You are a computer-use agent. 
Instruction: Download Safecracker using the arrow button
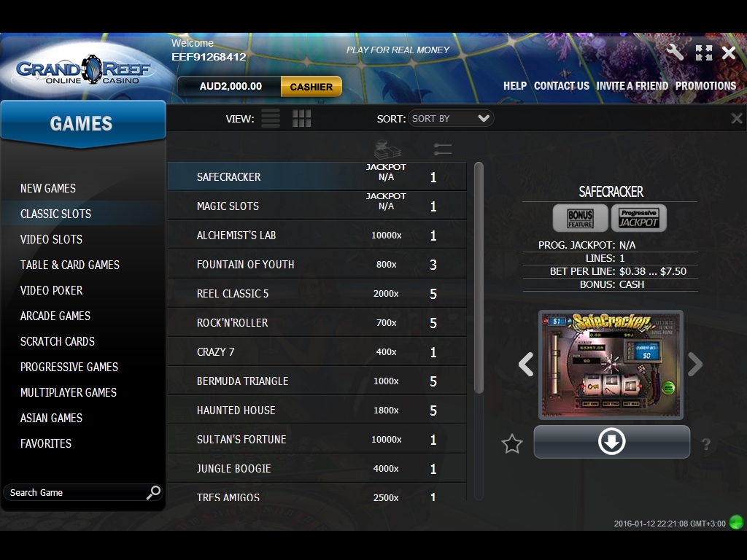click(x=611, y=442)
